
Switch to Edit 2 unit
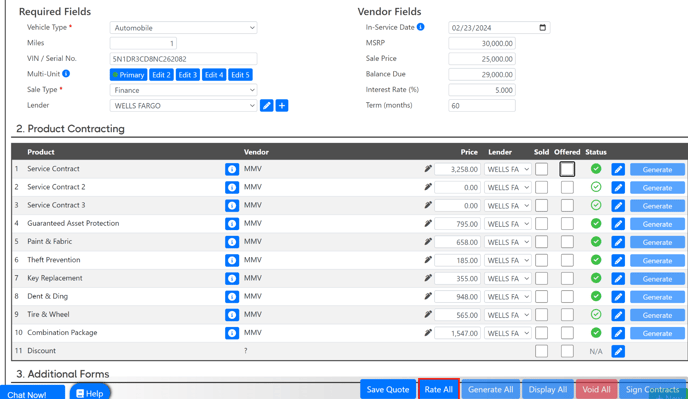[161, 75]
